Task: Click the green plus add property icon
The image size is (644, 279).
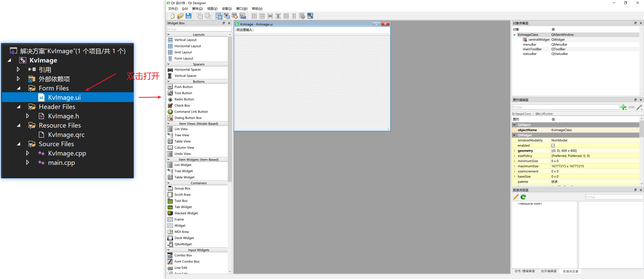Action: click(x=623, y=107)
